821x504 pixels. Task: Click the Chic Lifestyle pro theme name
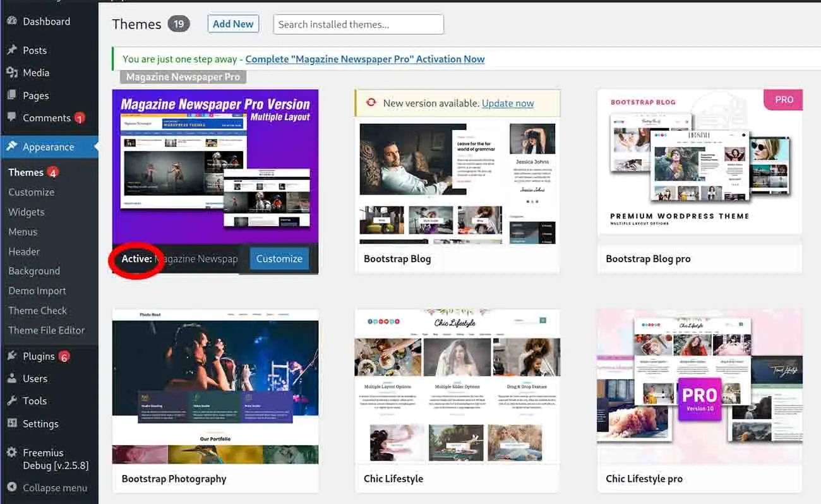tap(644, 479)
